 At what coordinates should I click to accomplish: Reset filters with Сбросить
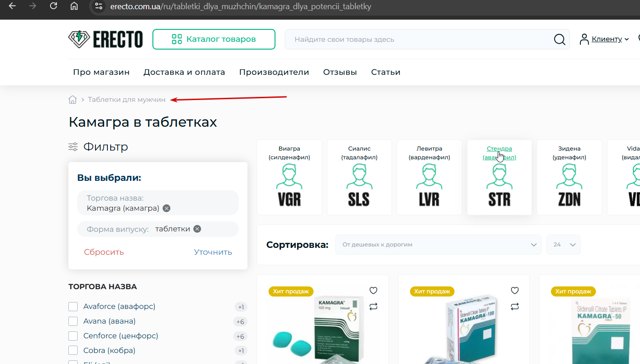click(x=104, y=252)
